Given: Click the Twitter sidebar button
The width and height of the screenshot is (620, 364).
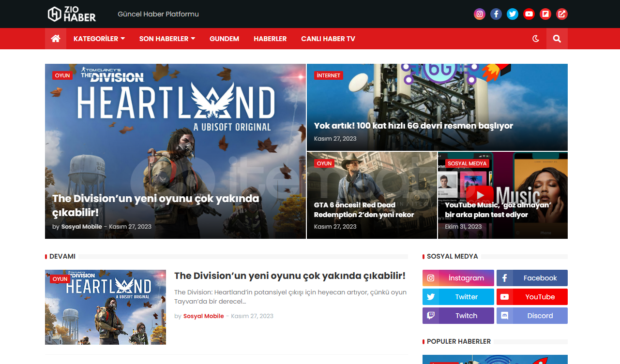Looking at the screenshot, I should [x=458, y=297].
